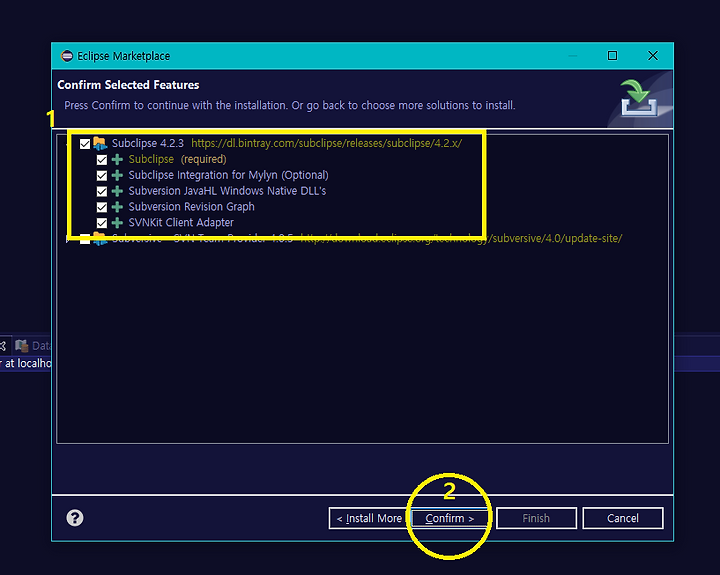Click the Confirm > button
The image size is (720, 575).
point(450,518)
